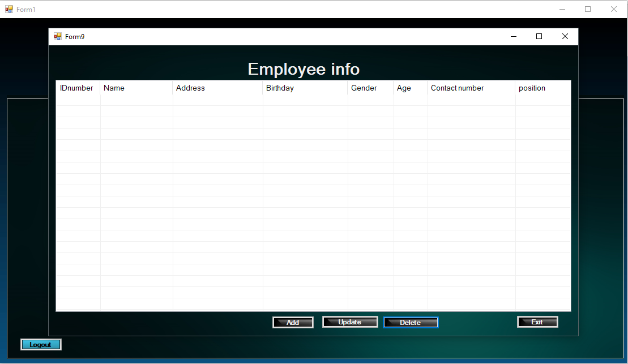Click the Form1 window icon

click(9, 9)
